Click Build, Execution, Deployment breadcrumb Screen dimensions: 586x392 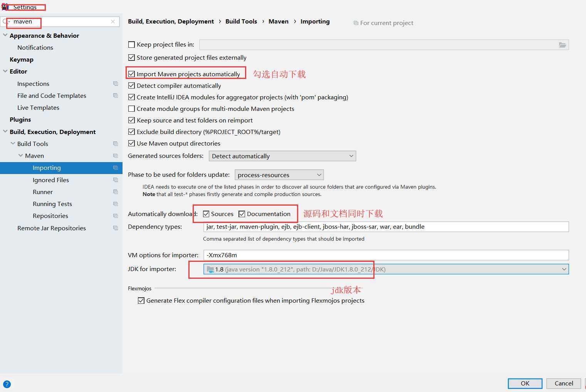[171, 22]
